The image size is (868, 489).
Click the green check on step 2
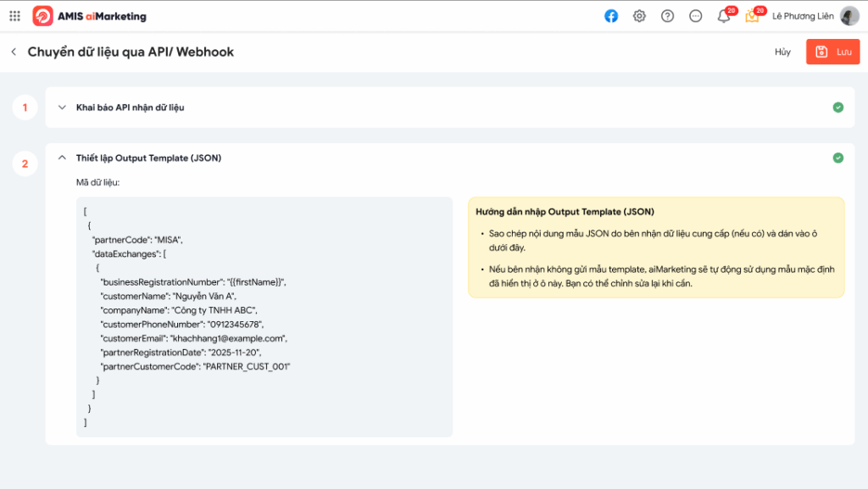click(x=837, y=158)
